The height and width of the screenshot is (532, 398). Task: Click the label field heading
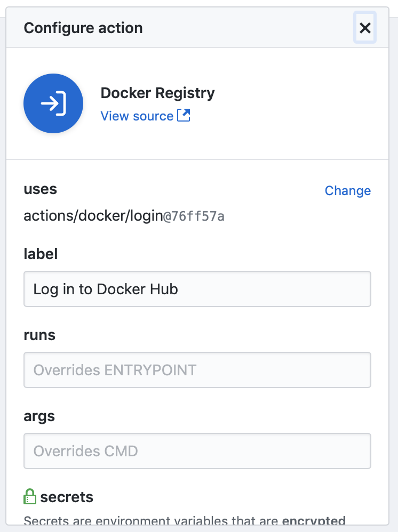(x=41, y=254)
